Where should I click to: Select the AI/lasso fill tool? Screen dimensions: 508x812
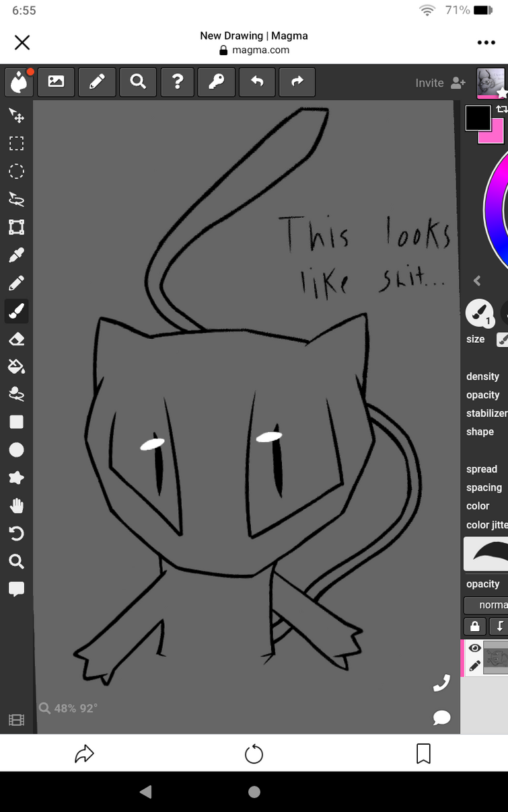tap(16, 394)
